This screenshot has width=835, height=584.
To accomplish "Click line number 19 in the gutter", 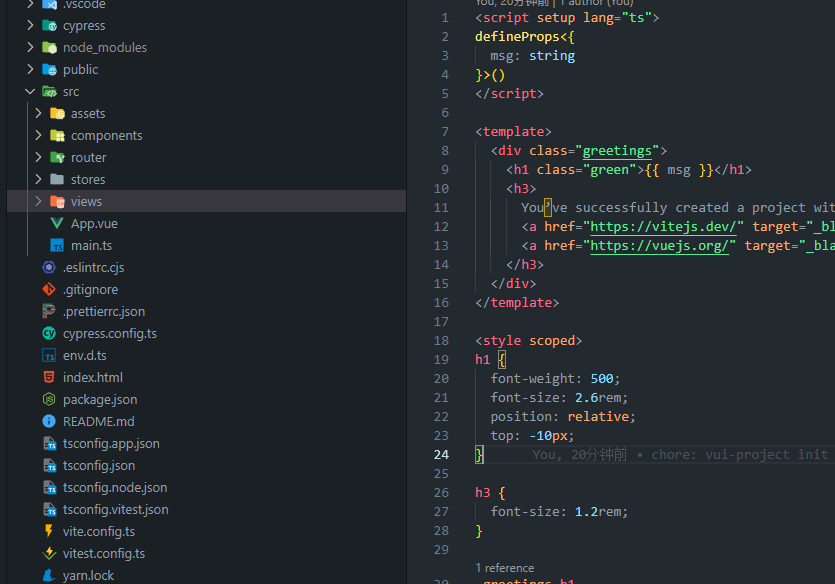I will coord(441,359).
